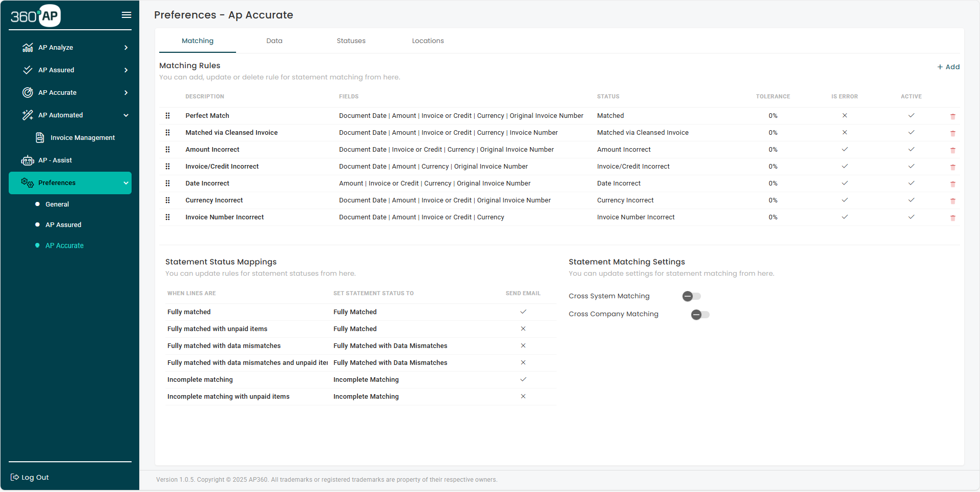Click the AP Automated magic-wand icon
This screenshot has width=980, height=492.
tap(27, 115)
